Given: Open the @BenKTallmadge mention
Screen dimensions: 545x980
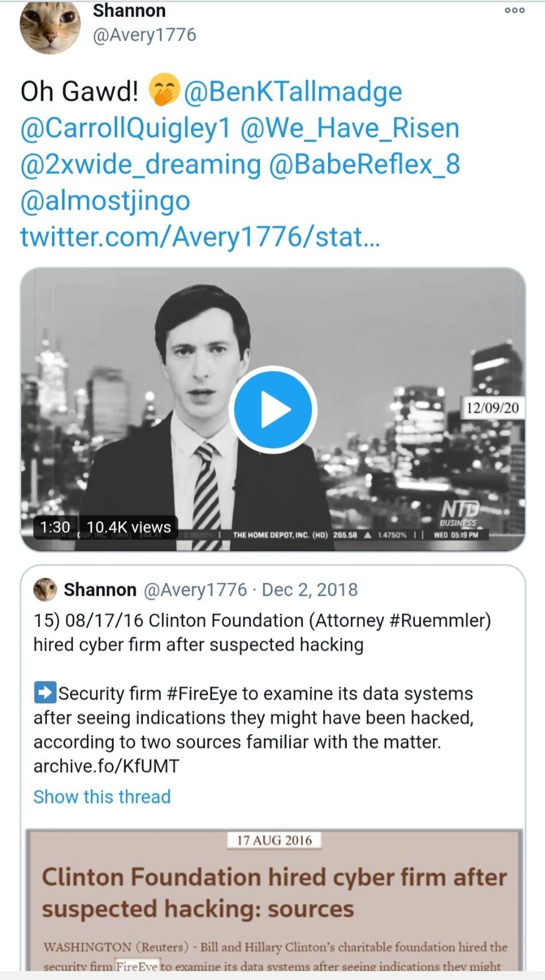Looking at the screenshot, I should click(x=292, y=91).
